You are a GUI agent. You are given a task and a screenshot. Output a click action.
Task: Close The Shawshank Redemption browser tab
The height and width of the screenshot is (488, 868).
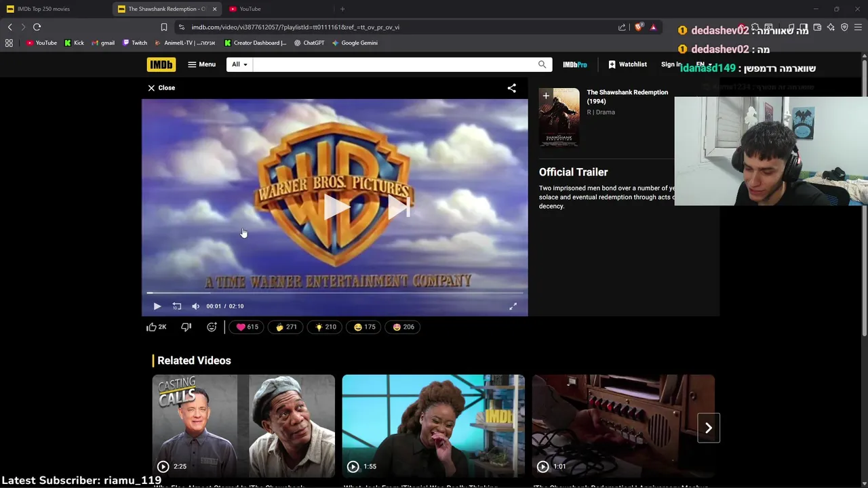coord(215,9)
